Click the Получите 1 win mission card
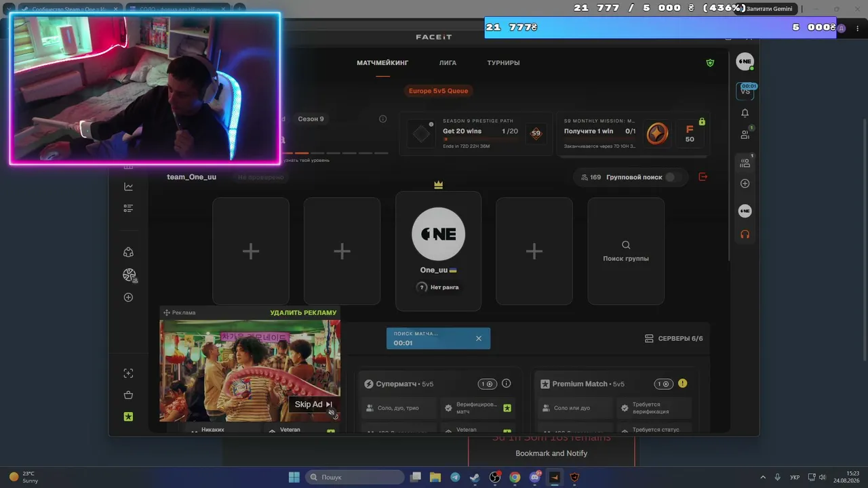The height and width of the screenshot is (488, 868). click(633, 134)
